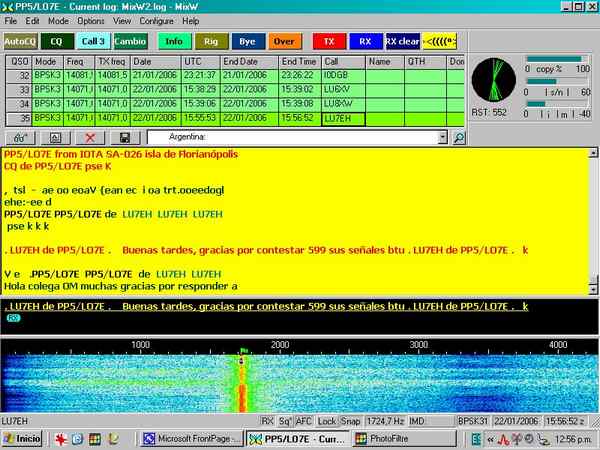The width and height of the screenshot is (600, 450).
Task: Open the Mode menu
Action: [58, 20]
